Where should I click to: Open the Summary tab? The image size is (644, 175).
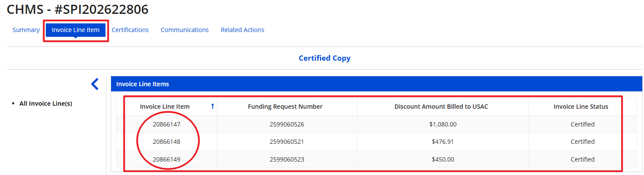(x=26, y=30)
